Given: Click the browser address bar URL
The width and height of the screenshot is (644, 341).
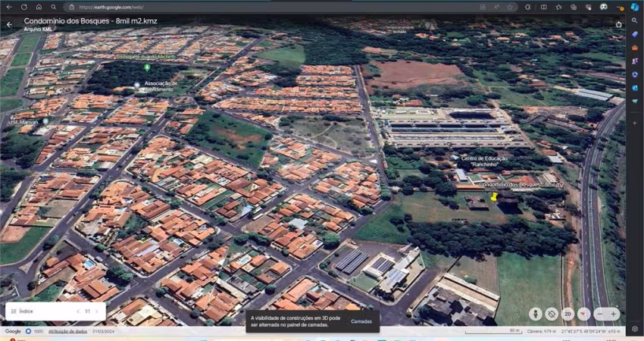Looking at the screenshot, I should click(111, 7).
